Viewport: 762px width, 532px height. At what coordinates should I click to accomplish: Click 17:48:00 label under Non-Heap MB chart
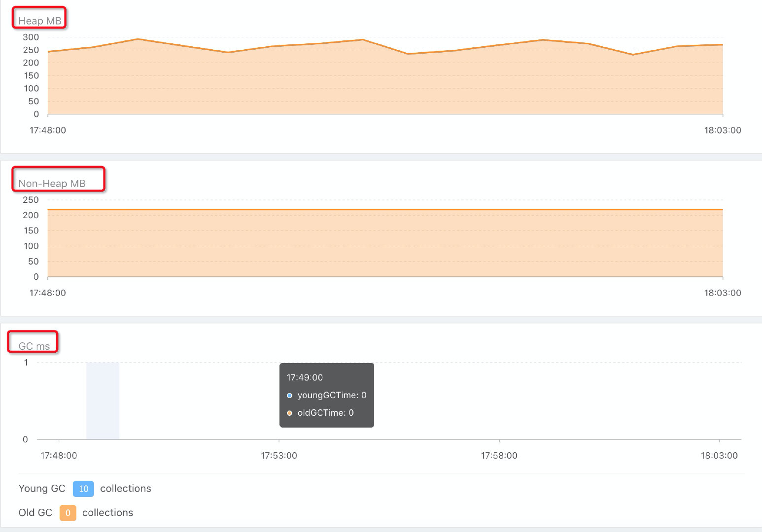coord(48,293)
